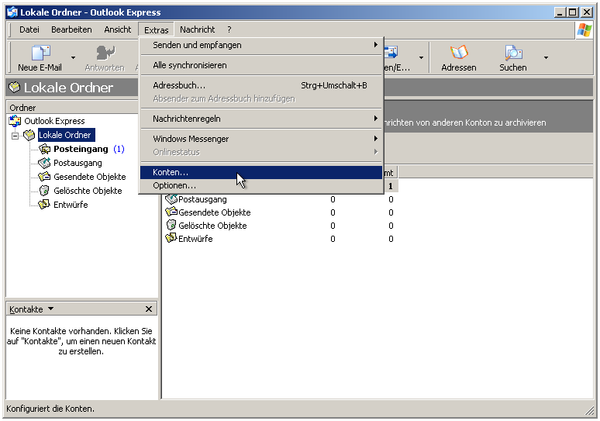
Task: Open Postausgang in folder tree
Action: [78, 163]
